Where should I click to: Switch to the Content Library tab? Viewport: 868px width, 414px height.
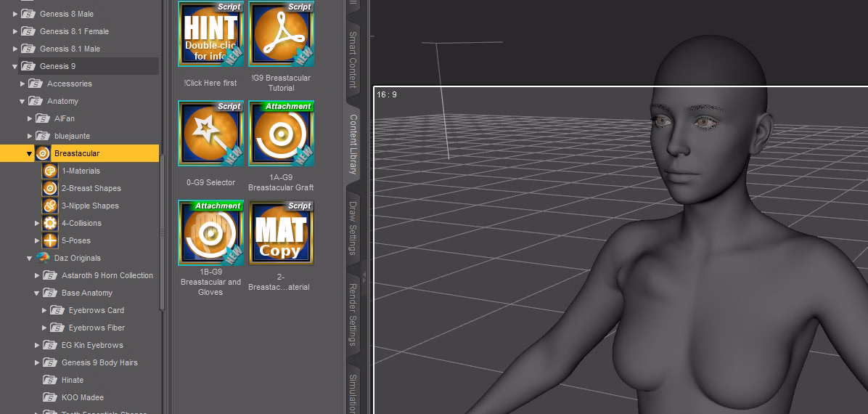pyautogui.click(x=353, y=145)
